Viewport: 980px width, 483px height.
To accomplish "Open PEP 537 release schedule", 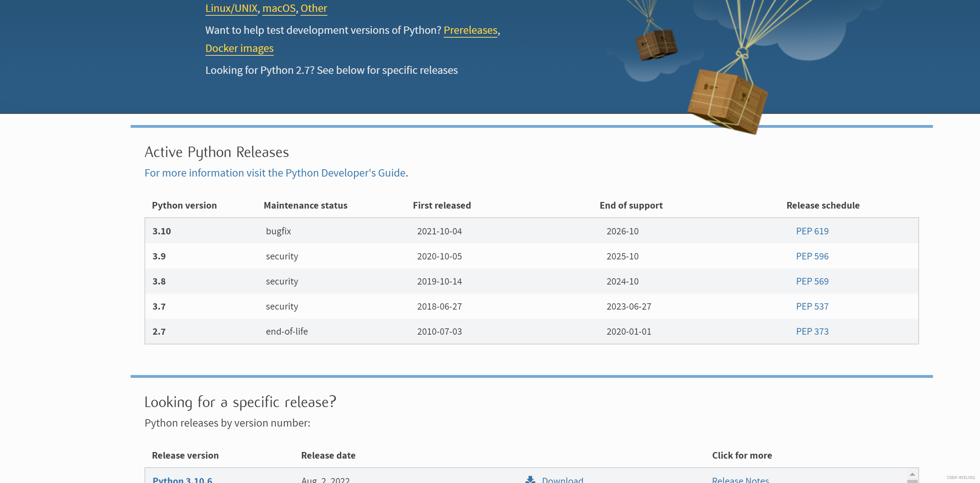I will pos(812,306).
